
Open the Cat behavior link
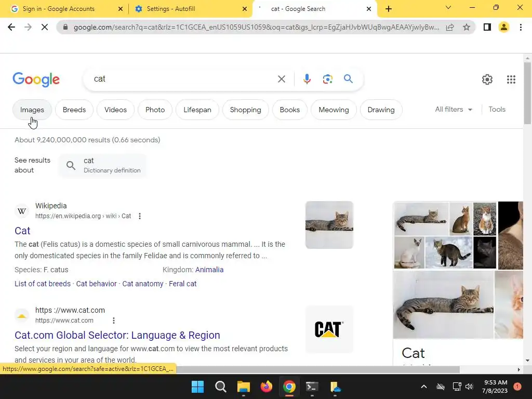click(96, 284)
